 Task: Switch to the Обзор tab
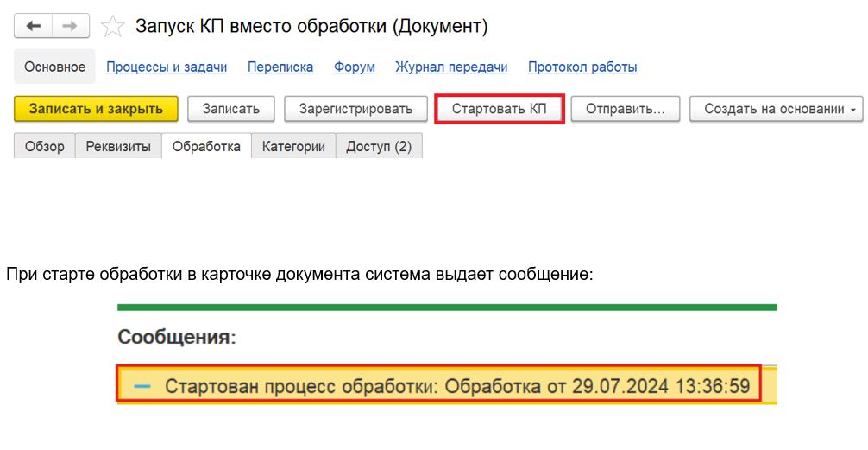[45, 147]
